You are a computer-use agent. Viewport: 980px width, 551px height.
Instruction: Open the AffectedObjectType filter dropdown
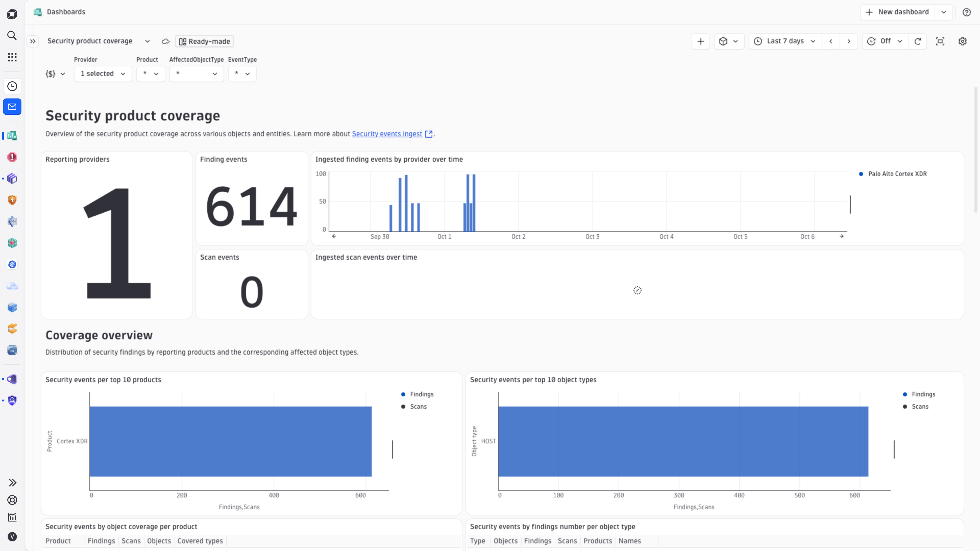coord(197,74)
